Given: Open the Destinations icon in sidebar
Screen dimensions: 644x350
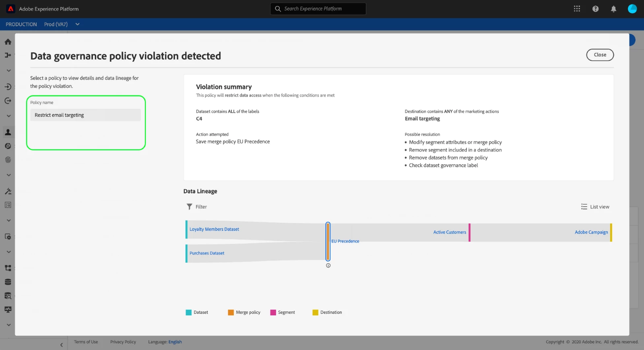Looking at the screenshot, I should [x=8, y=101].
